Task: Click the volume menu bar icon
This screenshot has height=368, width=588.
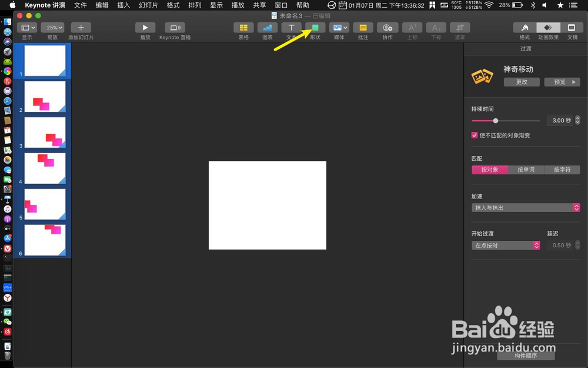Action: [544, 5]
